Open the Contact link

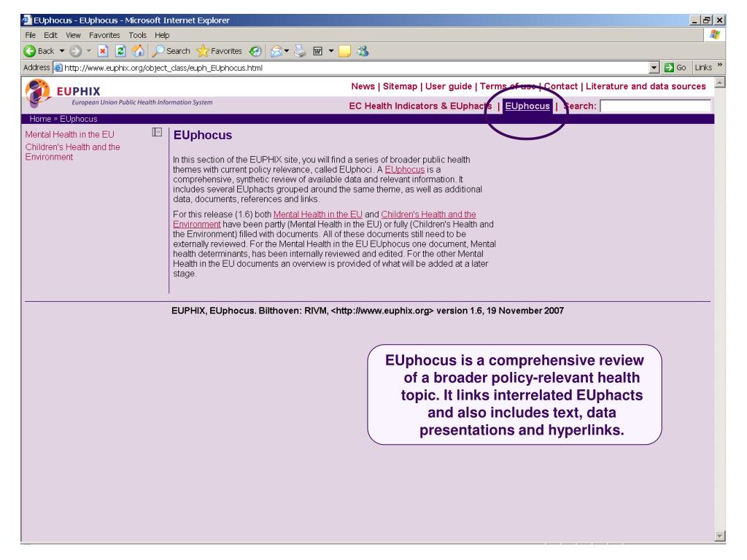[561, 86]
